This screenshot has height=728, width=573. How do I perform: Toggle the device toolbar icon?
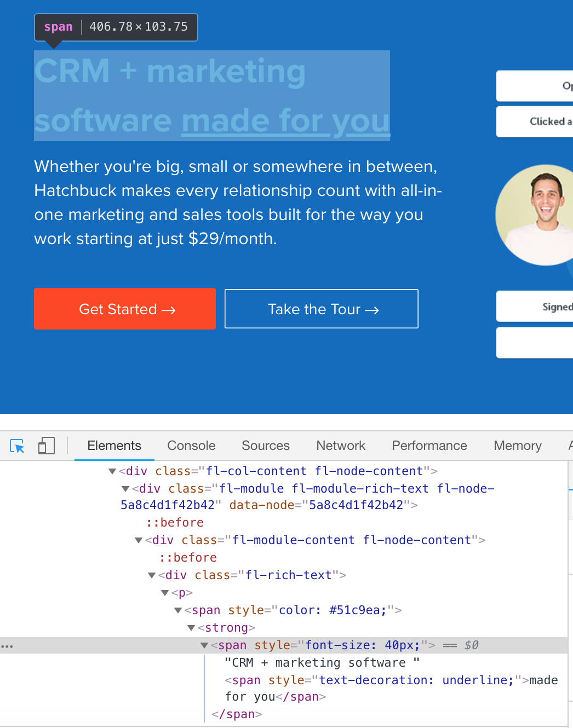pos(47,446)
